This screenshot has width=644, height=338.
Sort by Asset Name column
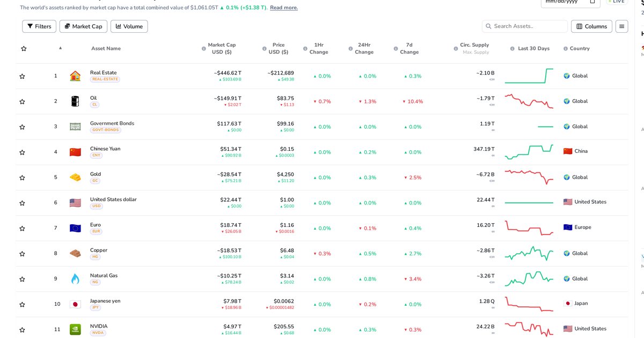[x=106, y=49]
